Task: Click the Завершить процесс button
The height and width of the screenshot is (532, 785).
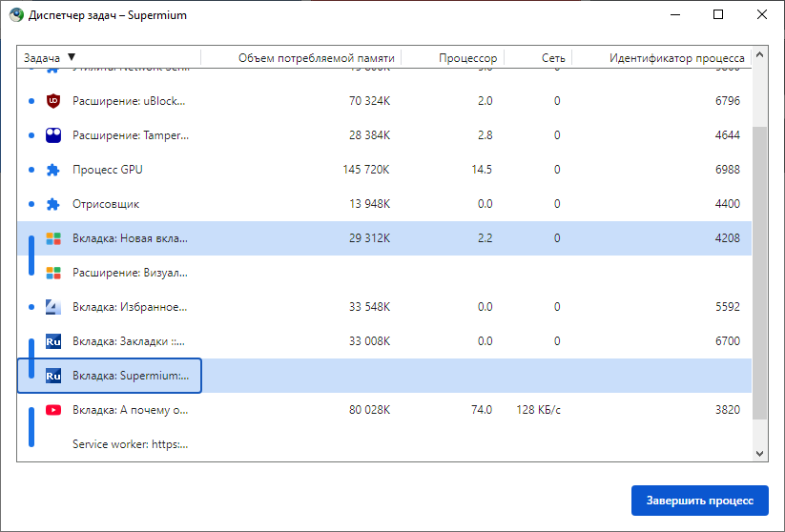Action: (699, 501)
